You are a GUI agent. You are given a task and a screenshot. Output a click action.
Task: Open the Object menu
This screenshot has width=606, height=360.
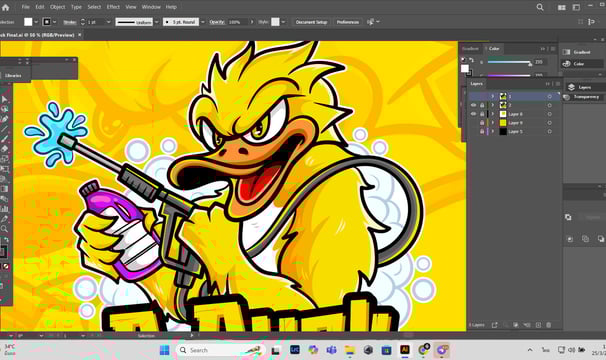58,7
